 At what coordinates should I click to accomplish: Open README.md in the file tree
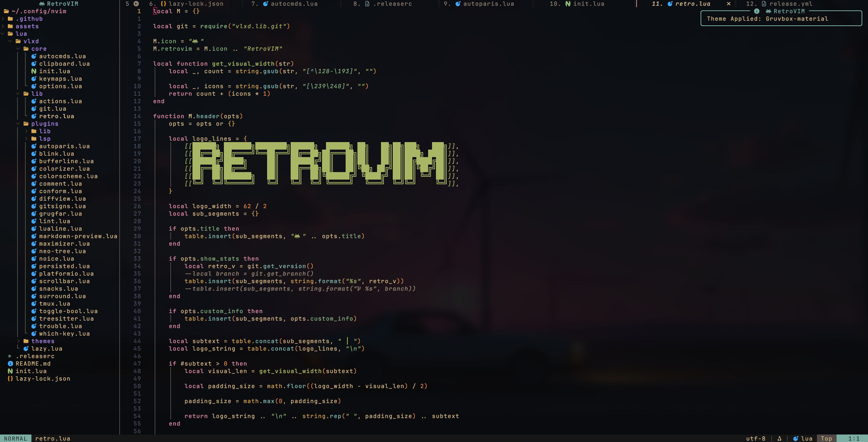click(33, 363)
